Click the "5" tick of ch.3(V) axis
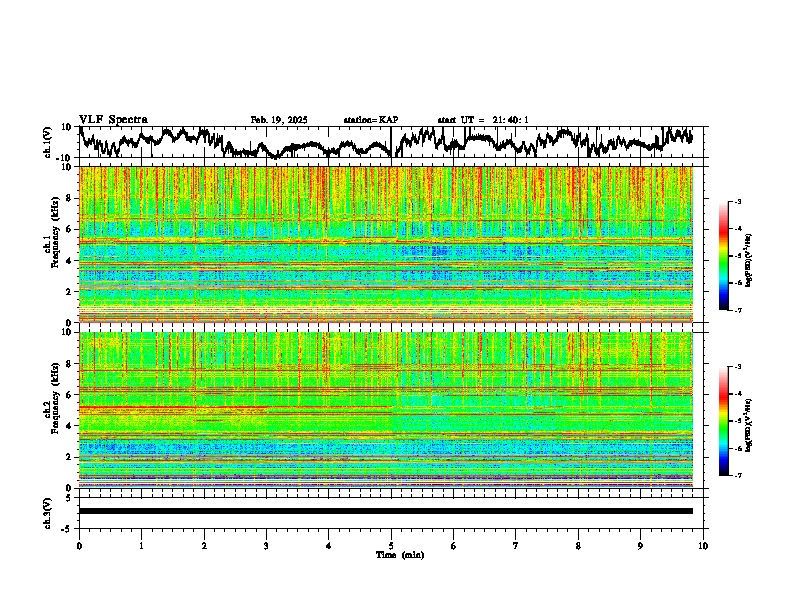The height and width of the screenshot is (612, 792). 70,498
